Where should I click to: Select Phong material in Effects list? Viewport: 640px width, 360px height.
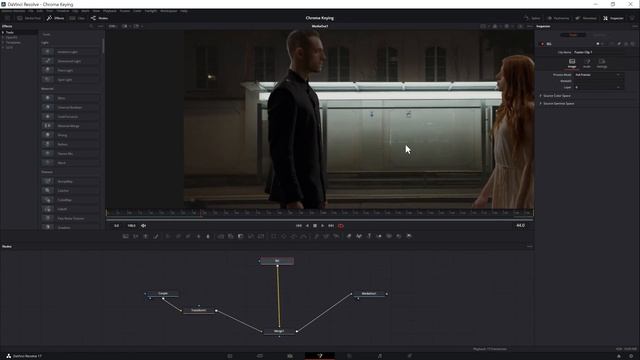[71, 135]
